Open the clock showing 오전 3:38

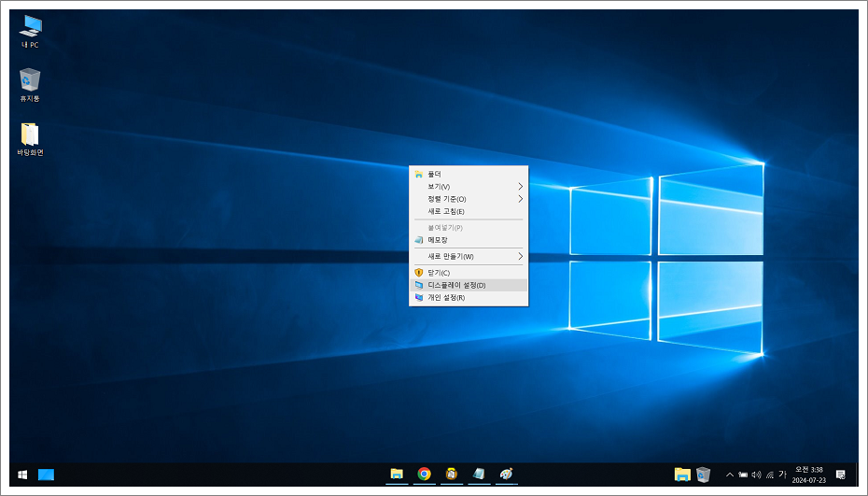tap(809, 475)
